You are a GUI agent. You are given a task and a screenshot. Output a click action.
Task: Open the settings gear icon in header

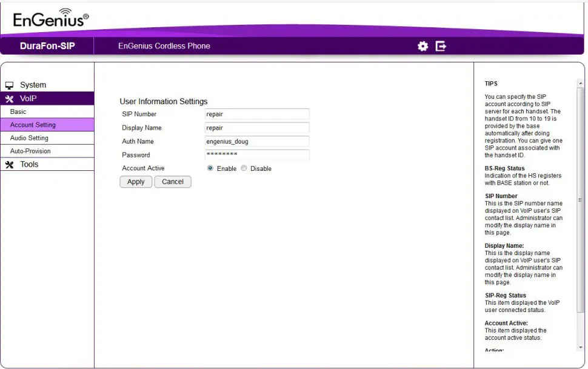click(423, 45)
